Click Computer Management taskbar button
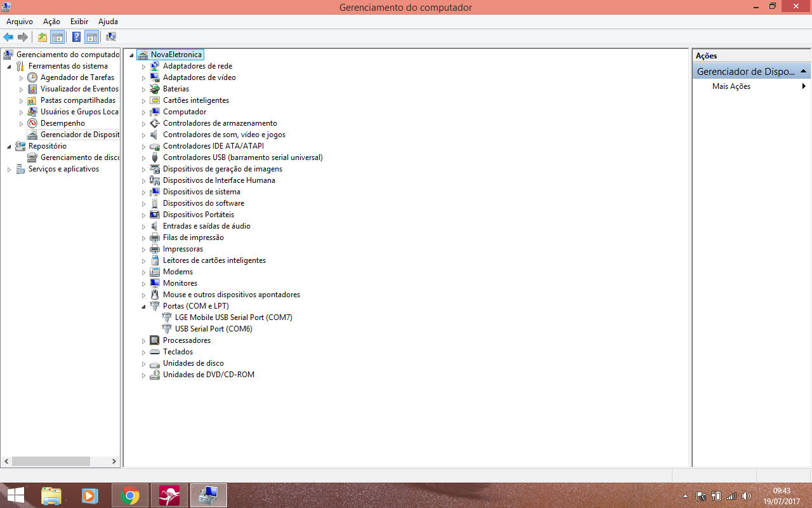 pos(209,495)
